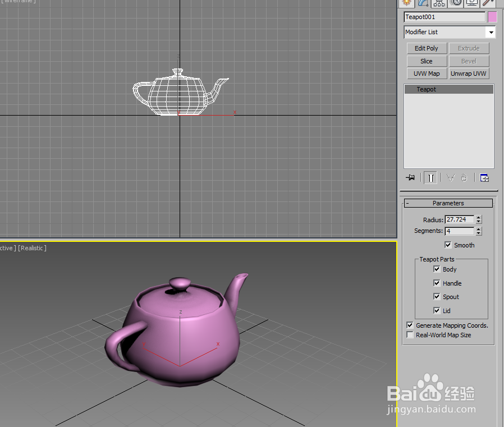Decrease Segments with spinner down arrow
504x427 pixels.
(x=479, y=233)
